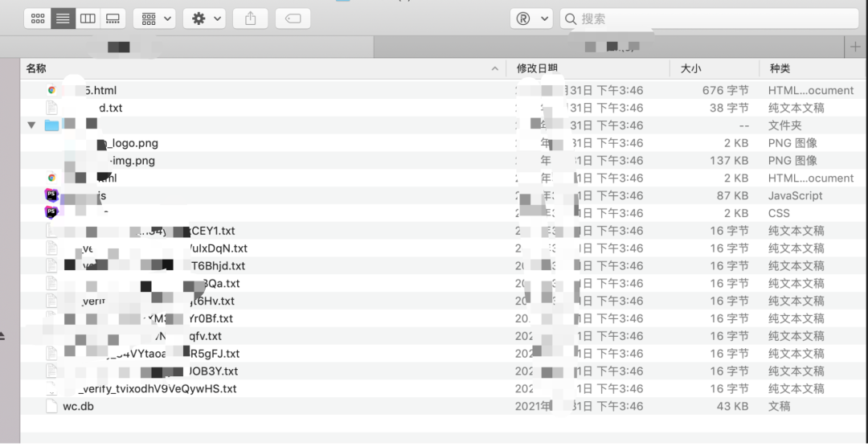Sort by 名称 column header

tap(36, 68)
